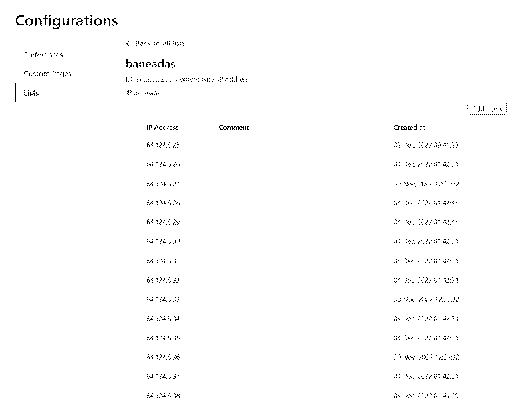
Task: Click the Add items button
Action: 487,108
